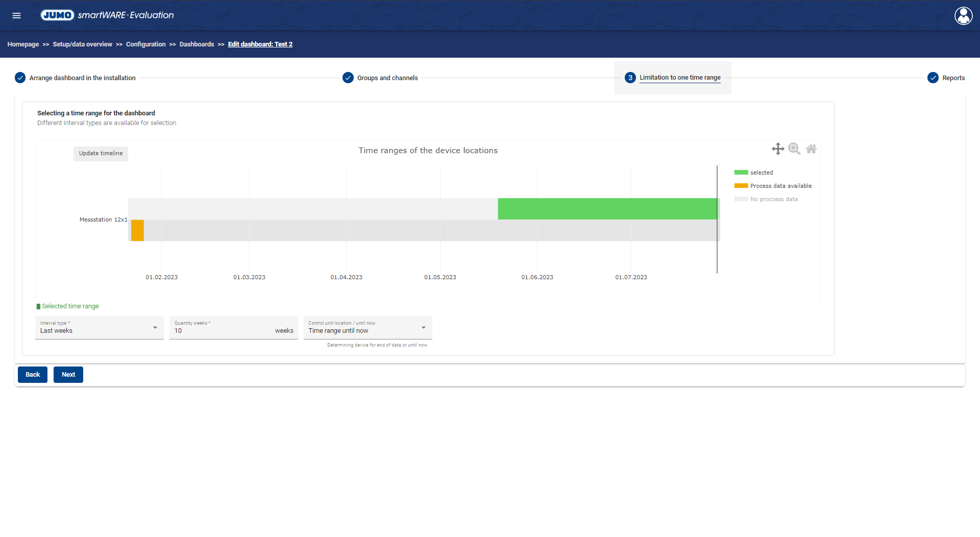Go to Limitation to one time range step

[x=679, y=78]
